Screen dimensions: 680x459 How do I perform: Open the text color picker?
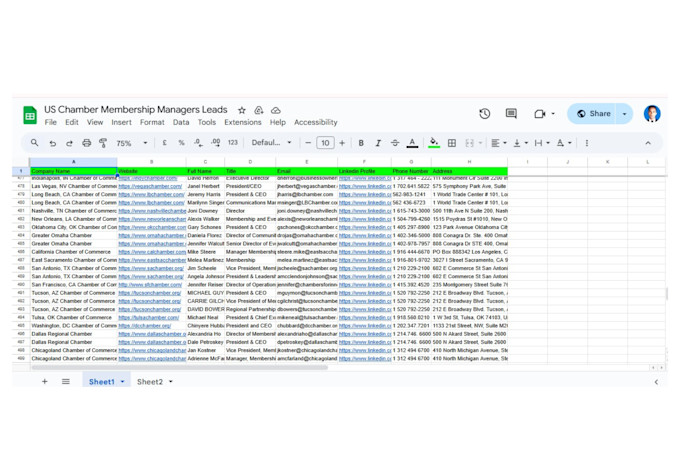tap(412, 143)
